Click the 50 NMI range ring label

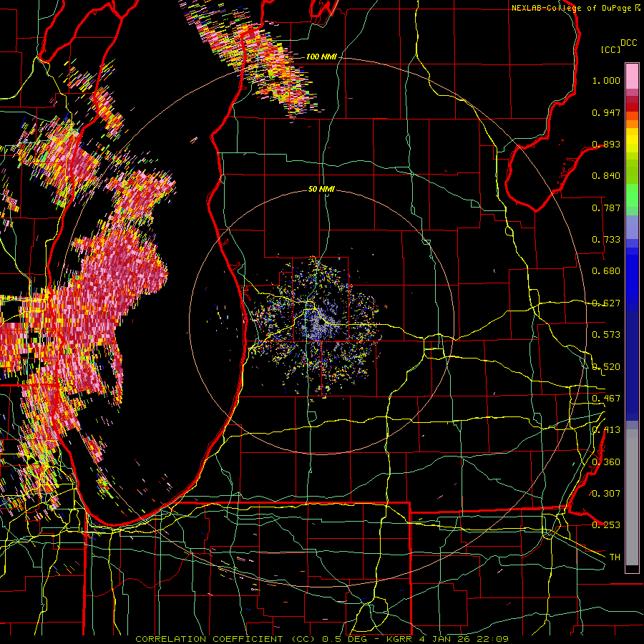pos(321,190)
